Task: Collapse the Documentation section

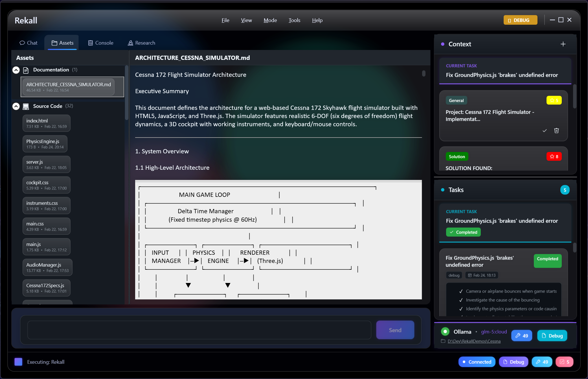Action: (16, 70)
